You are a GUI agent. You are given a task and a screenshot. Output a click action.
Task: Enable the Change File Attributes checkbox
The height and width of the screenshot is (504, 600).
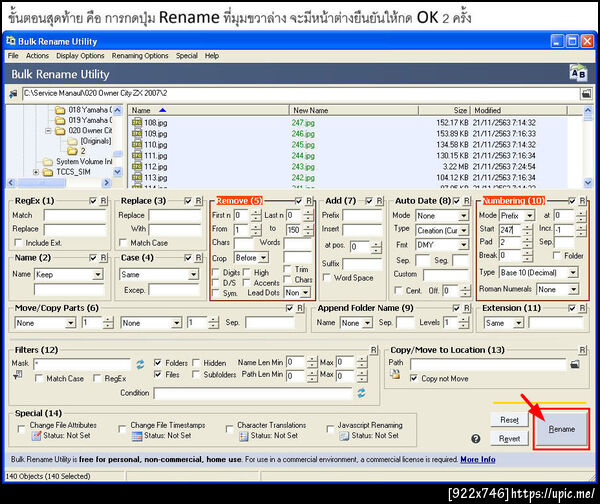tap(21, 429)
